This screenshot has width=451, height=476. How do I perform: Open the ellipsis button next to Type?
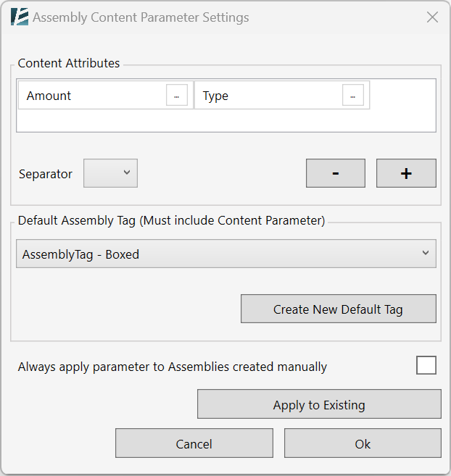coord(353,96)
